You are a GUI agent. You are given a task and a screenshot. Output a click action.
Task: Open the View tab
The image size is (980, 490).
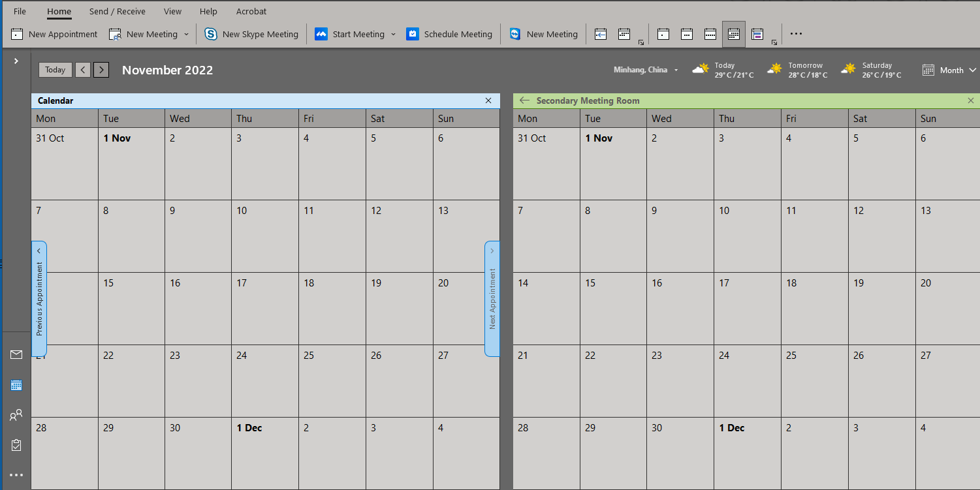[173, 11]
